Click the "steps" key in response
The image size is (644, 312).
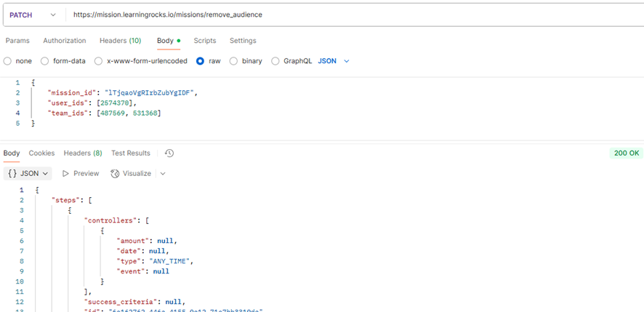65,200
